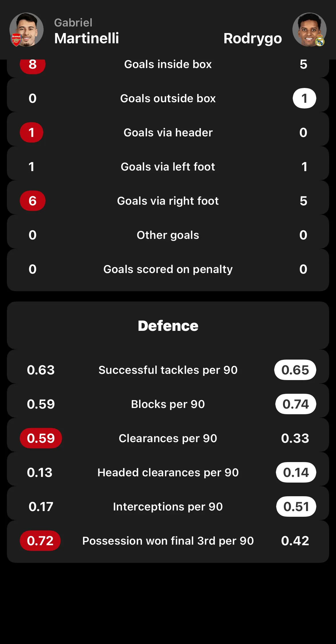
Task: Select the Martinelli player name
Action: [87, 38]
